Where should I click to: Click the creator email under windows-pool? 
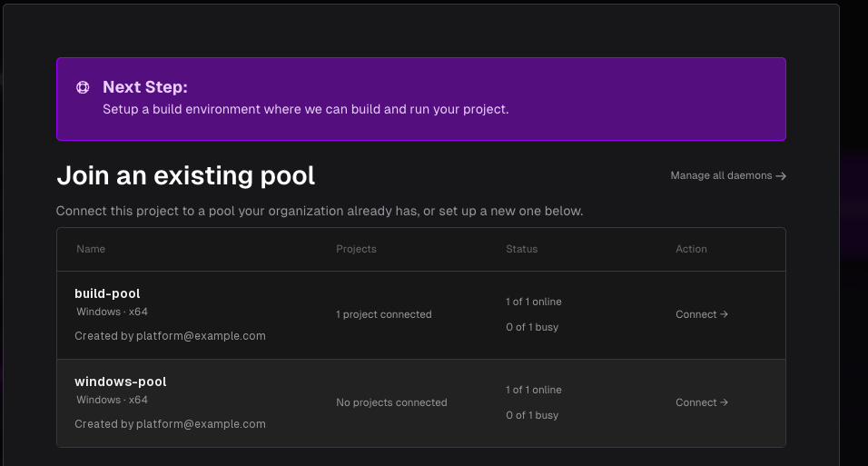pyautogui.click(x=201, y=424)
